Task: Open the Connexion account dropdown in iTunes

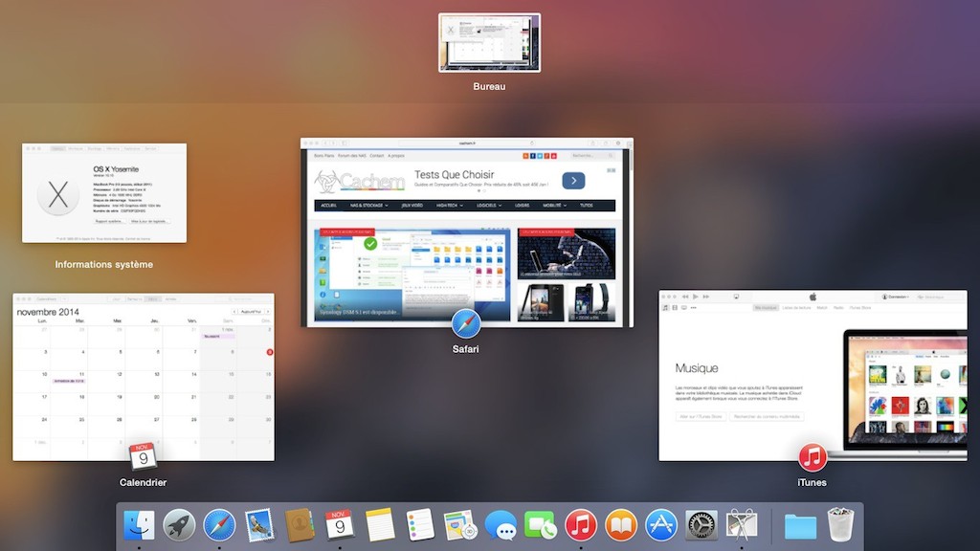Action: click(x=896, y=297)
